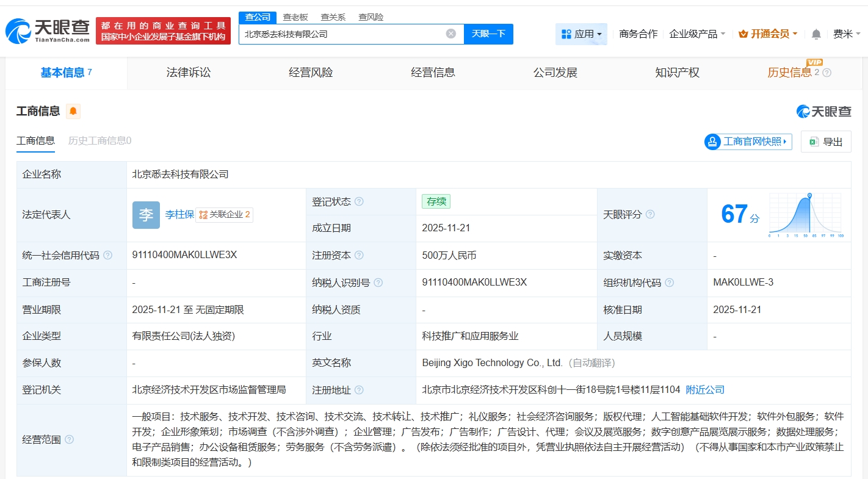Click the help icon next to 经营范围
This screenshot has width=868, height=479.
pos(70,439)
